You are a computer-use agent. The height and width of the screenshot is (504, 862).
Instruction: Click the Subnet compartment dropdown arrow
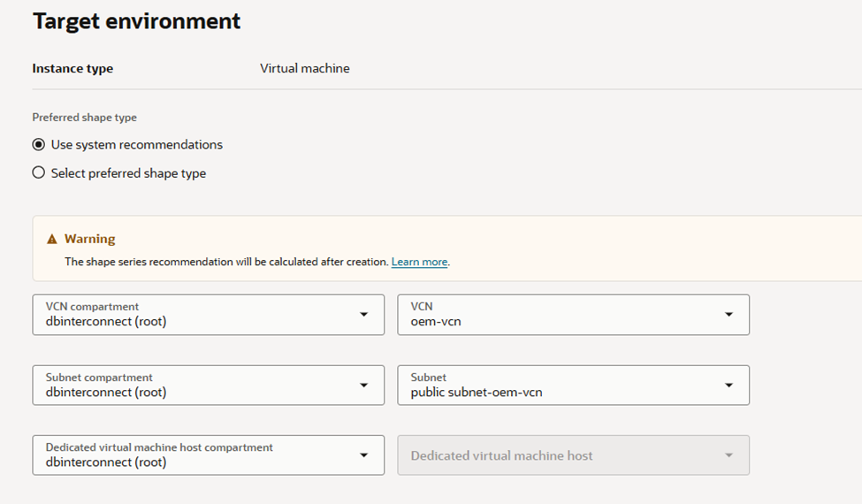click(x=363, y=386)
